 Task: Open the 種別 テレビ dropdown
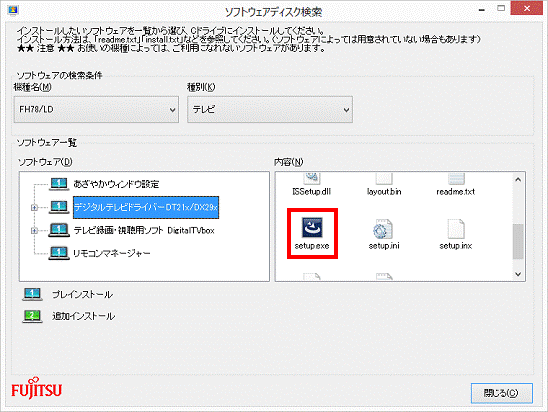[x=270, y=109]
